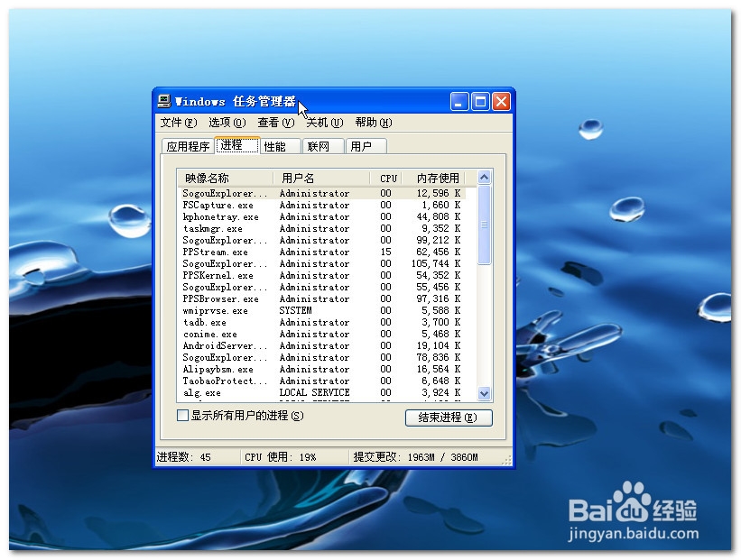The image size is (741, 560).
Task: Open the 查看 menu
Action: coord(273,123)
